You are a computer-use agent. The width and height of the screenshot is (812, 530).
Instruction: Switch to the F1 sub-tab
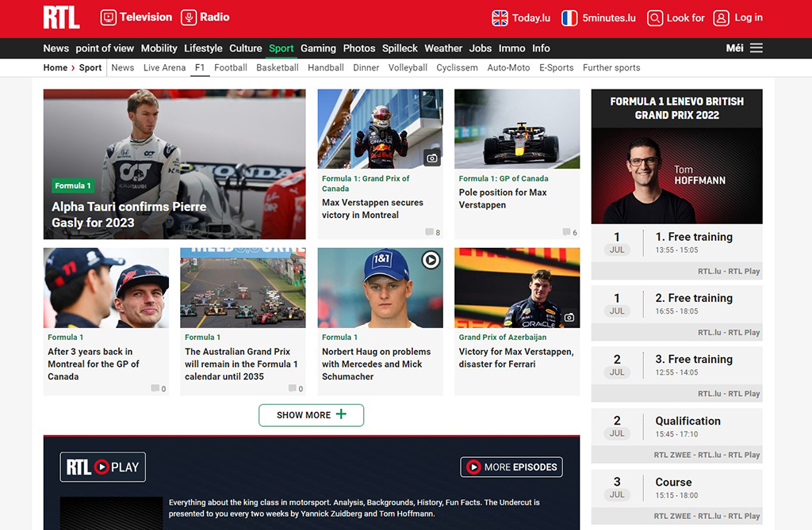200,68
